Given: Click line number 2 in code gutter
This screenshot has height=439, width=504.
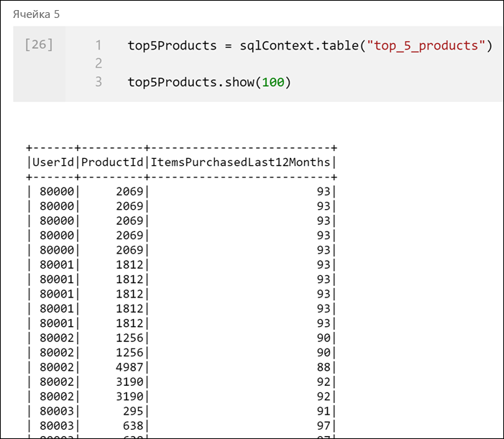Looking at the screenshot, I should point(98,63).
